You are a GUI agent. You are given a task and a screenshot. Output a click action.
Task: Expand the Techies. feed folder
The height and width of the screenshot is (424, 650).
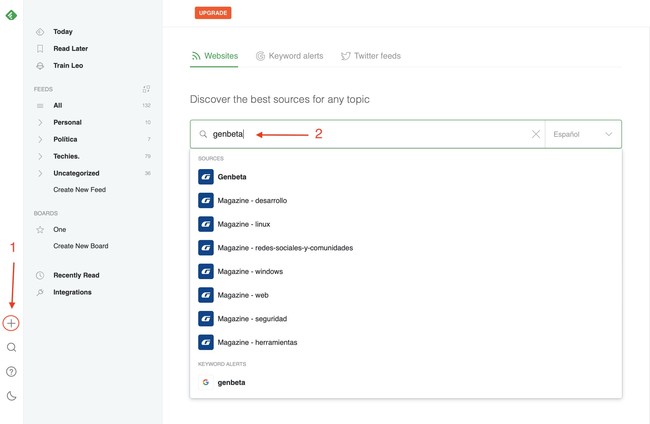40,156
